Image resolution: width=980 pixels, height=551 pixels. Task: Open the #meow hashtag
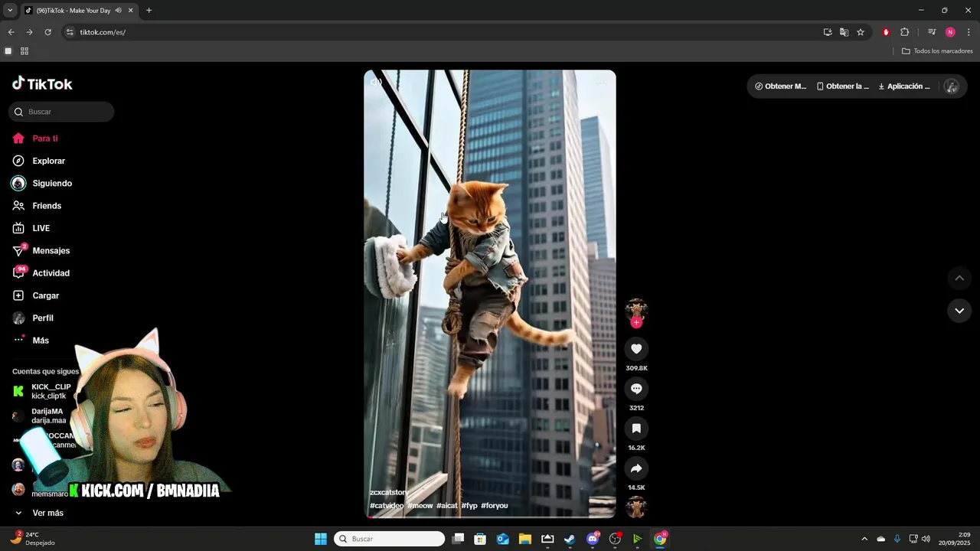click(x=420, y=506)
